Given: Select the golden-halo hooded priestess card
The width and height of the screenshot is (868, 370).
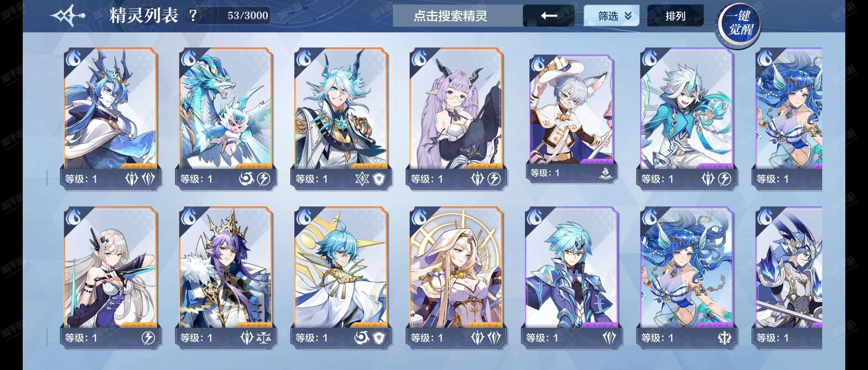Looking at the screenshot, I should click(x=456, y=277).
